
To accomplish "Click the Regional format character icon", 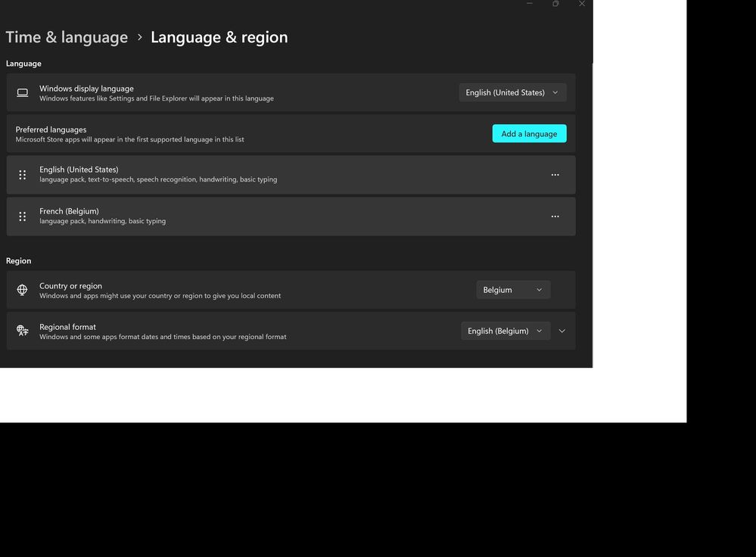I will click(x=22, y=330).
